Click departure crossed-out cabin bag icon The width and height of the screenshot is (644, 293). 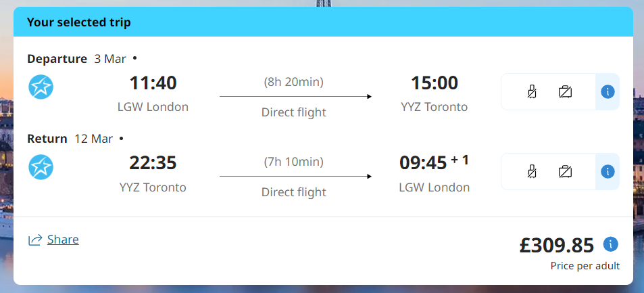pos(532,91)
